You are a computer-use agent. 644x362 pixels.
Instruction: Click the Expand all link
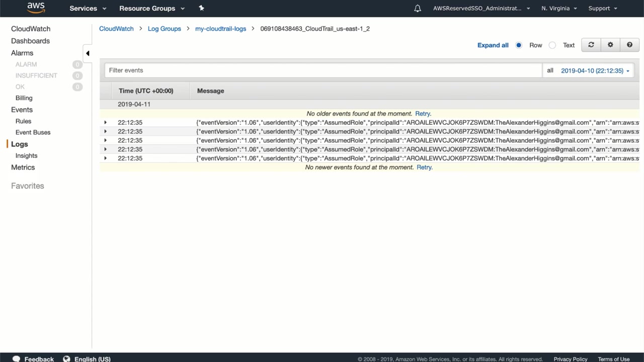pyautogui.click(x=493, y=45)
